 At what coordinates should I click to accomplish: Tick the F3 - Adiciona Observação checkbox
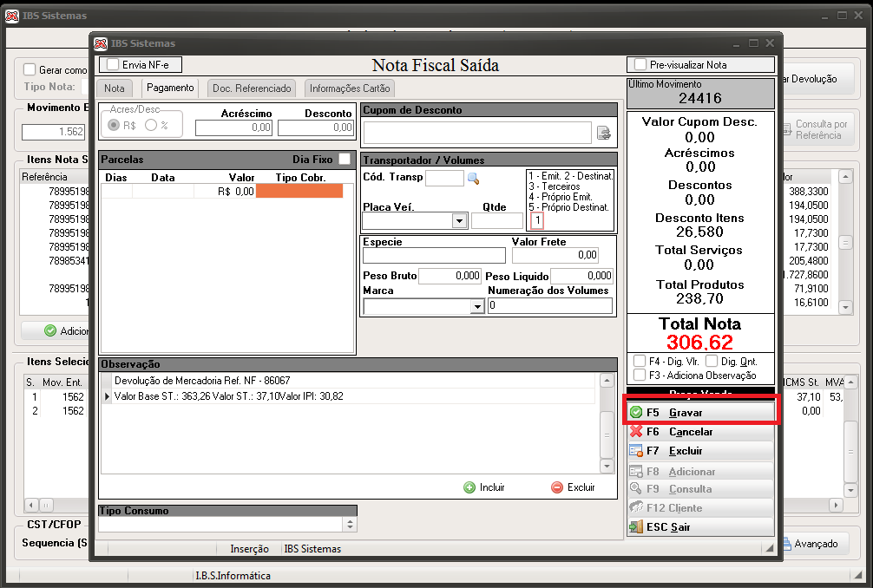[x=640, y=375]
